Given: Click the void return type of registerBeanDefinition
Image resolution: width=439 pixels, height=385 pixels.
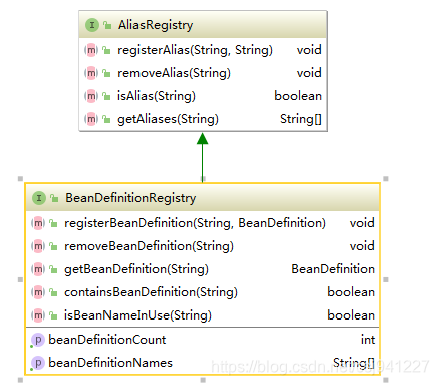Looking at the screenshot, I should pos(362,223).
